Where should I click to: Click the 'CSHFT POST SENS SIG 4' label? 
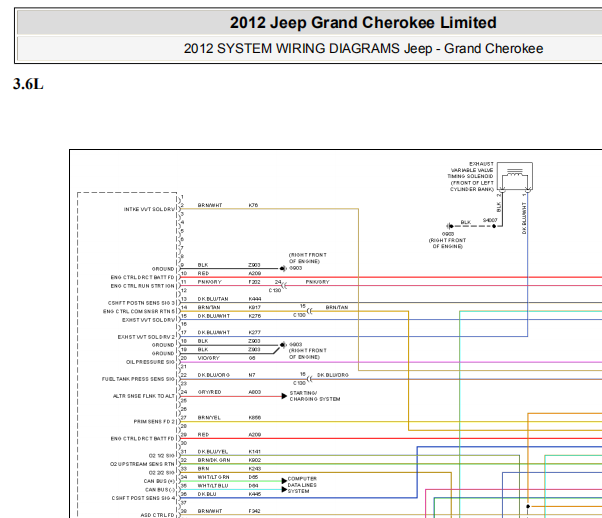pos(143,498)
